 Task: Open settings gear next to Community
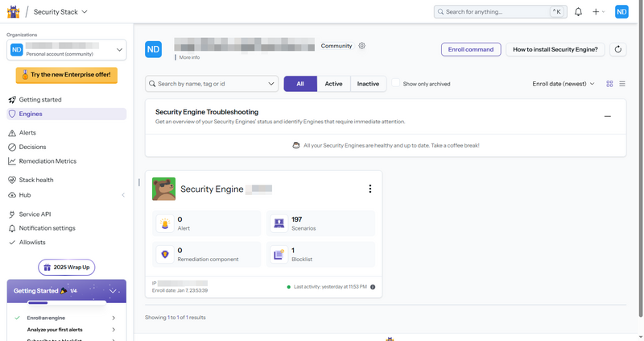point(361,46)
